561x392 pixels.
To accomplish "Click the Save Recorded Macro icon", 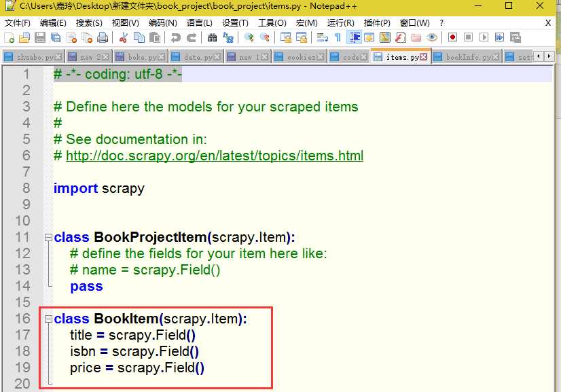I will pos(515,37).
